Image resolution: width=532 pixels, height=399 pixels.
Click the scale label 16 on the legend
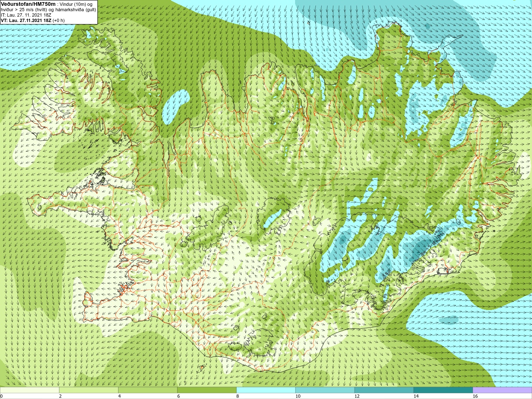click(x=475, y=397)
